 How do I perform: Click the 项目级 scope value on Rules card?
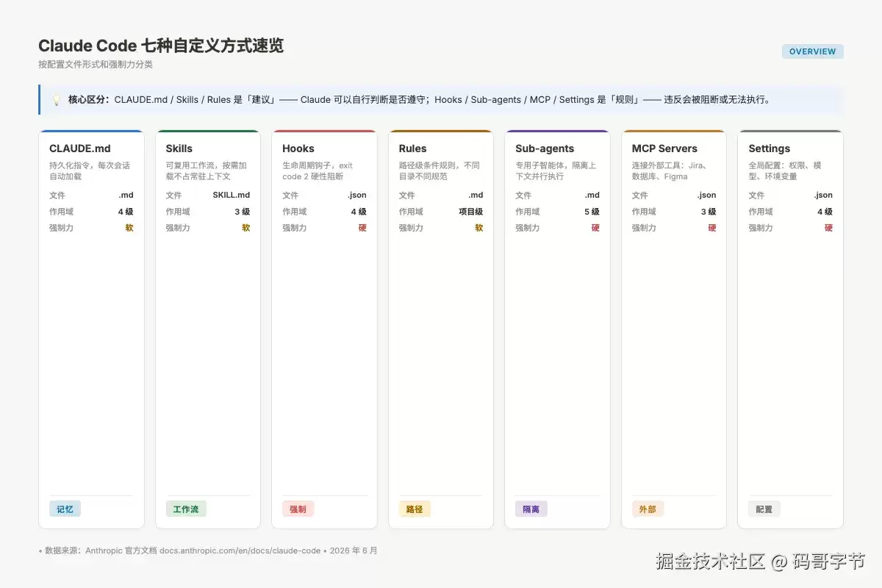[x=471, y=212]
